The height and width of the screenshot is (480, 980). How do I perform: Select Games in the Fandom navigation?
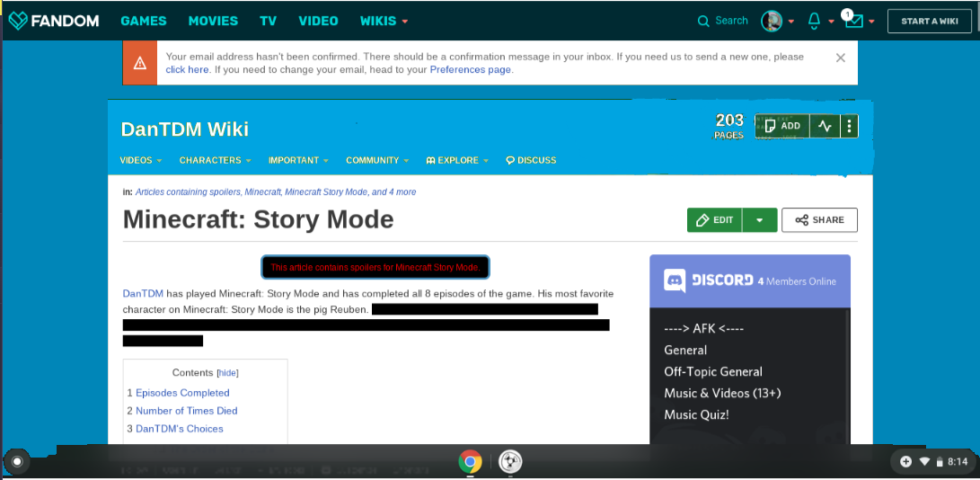pyautogui.click(x=143, y=21)
